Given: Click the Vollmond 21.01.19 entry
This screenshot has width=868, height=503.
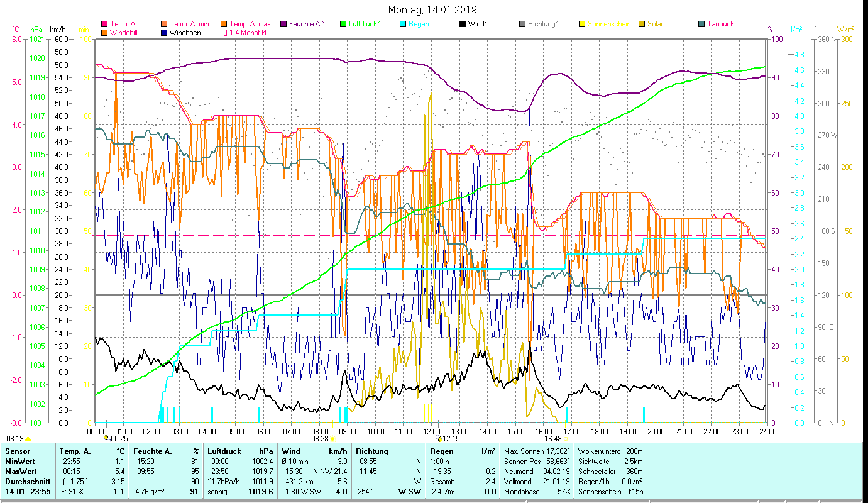Looking at the screenshot, I should [x=537, y=482].
